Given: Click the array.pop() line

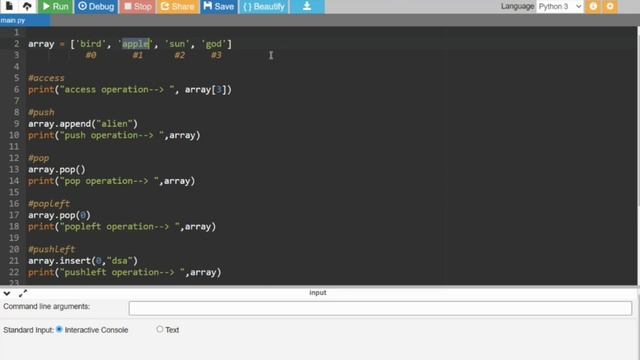Looking at the screenshot, I should tap(57, 169).
